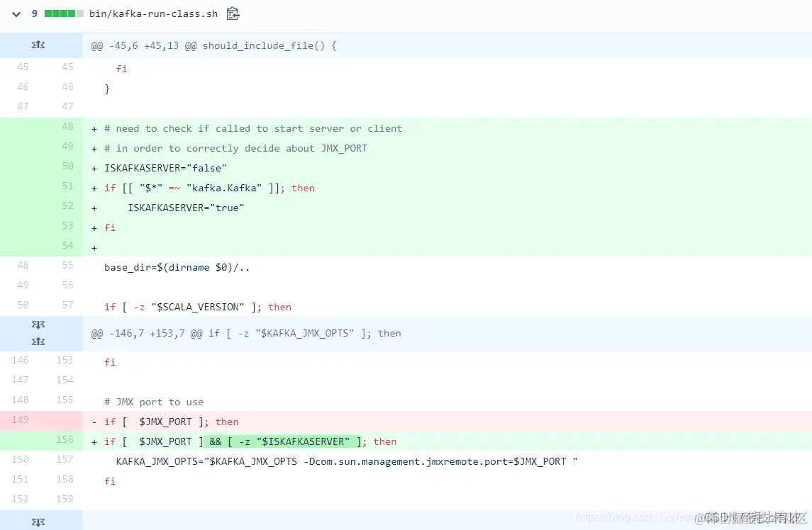Select added line number 51

(68, 186)
